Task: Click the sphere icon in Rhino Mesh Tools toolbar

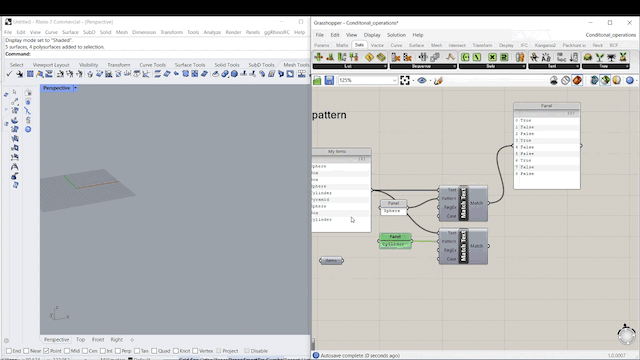Action: click(x=234, y=74)
